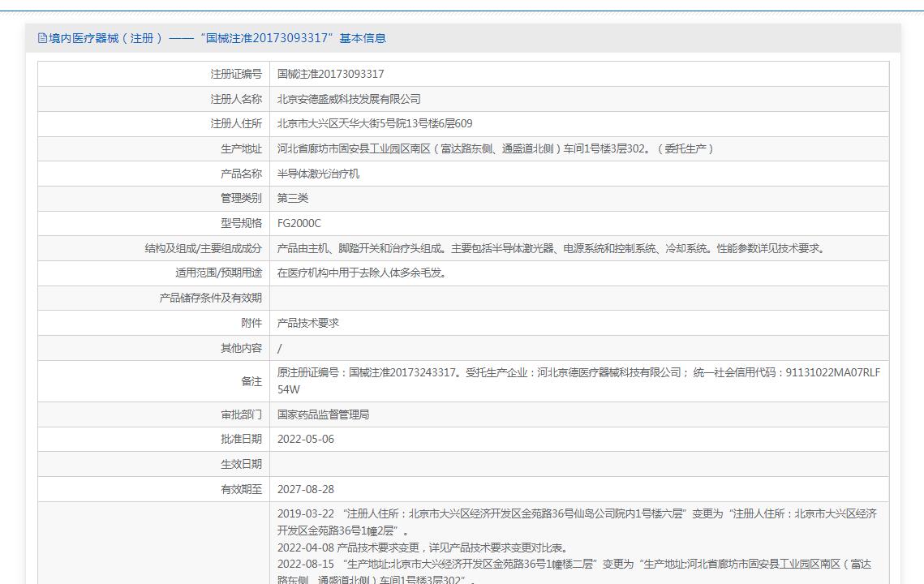Select the slash value in 其他内容 row
924x584 pixels.
click(279, 349)
